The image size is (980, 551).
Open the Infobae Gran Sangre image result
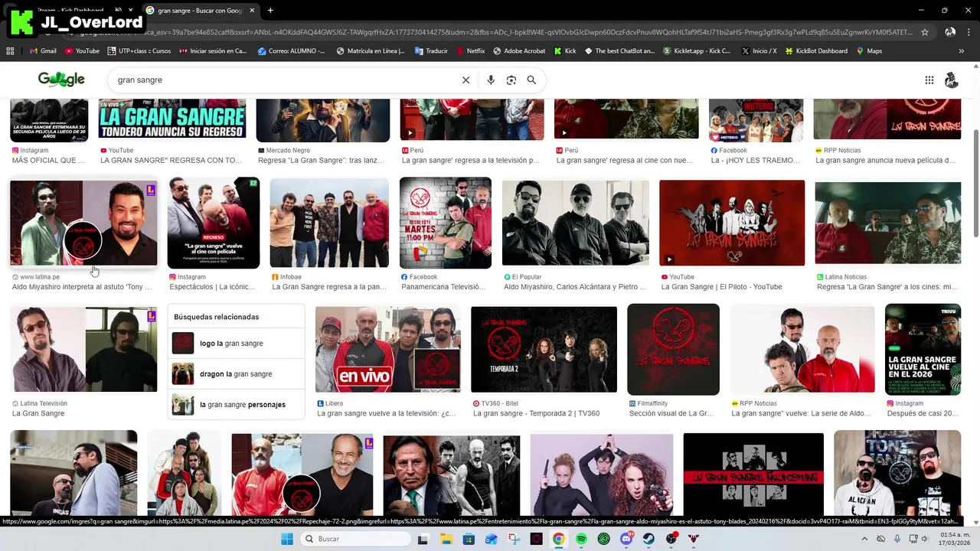click(x=329, y=223)
